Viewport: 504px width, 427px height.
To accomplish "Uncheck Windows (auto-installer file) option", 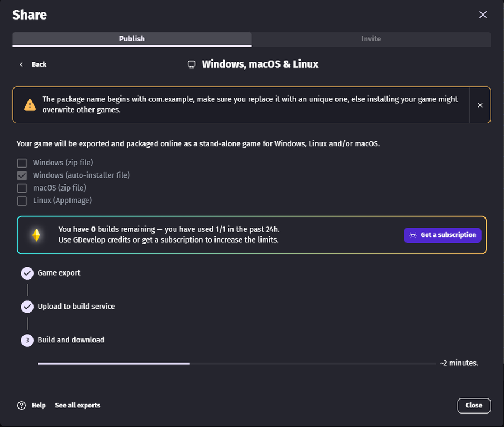I will tap(22, 175).
